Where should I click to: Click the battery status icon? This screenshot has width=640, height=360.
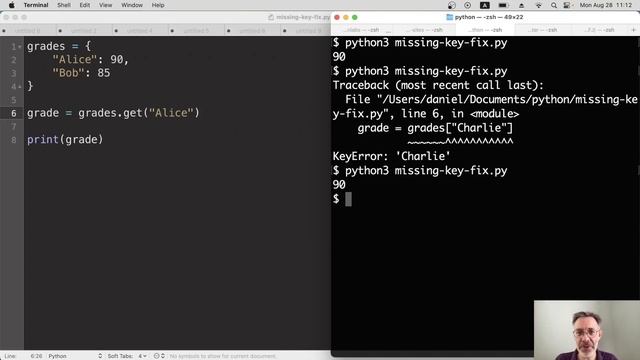click(503, 5)
